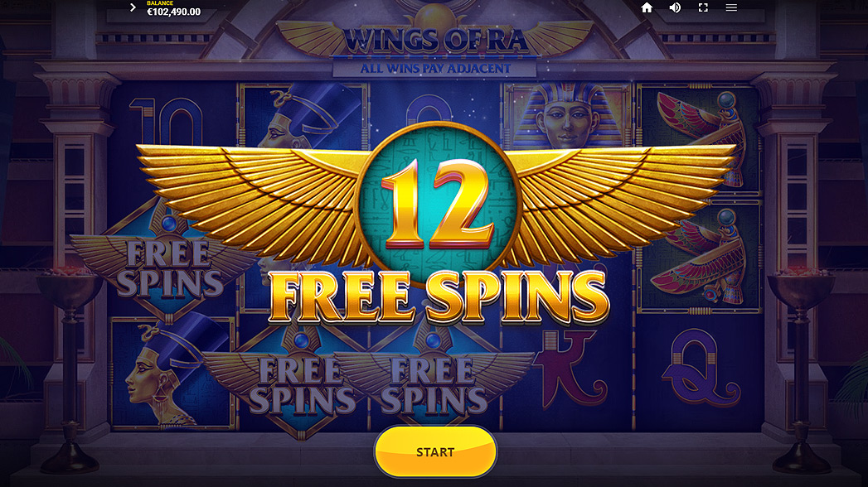868x487 pixels.
Task: Click the home icon in top bar
Action: click(647, 7)
